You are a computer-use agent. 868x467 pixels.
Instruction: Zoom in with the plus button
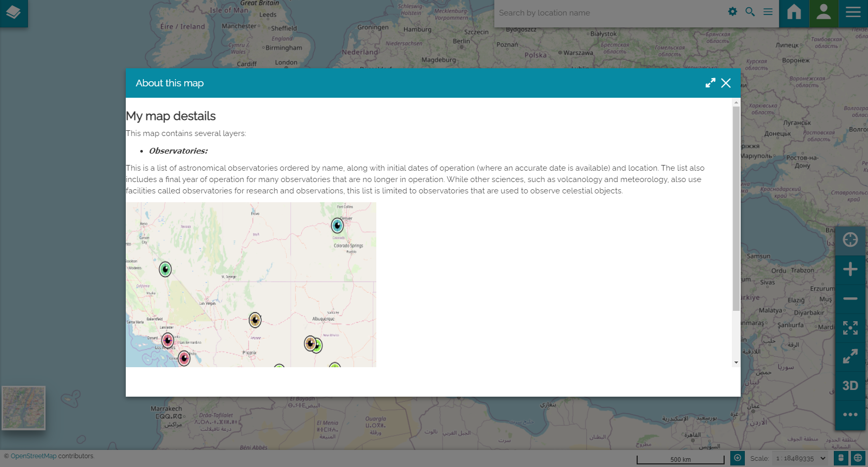click(850, 269)
